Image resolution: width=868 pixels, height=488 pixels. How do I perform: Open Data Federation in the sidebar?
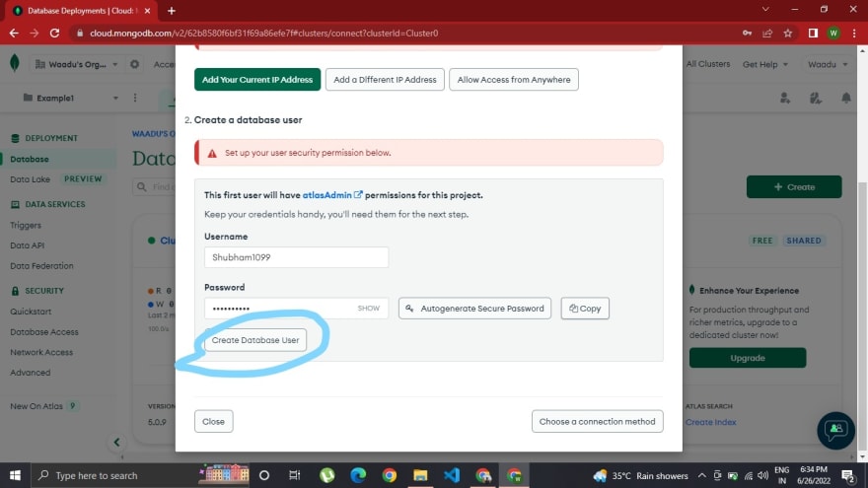click(x=41, y=265)
